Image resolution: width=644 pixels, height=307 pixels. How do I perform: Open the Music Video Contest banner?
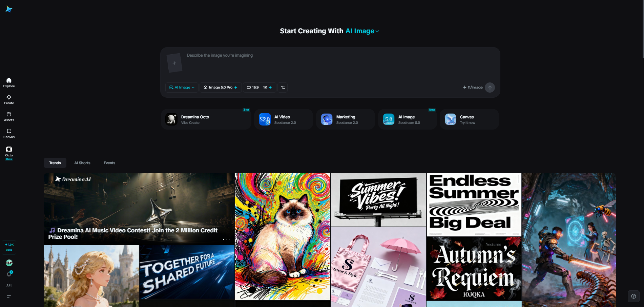(x=139, y=209)
